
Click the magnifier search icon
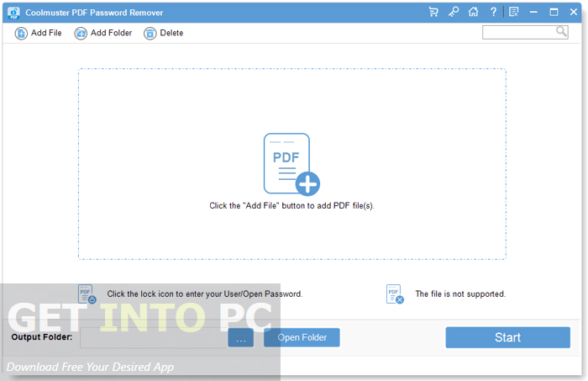tap(561, 31)
